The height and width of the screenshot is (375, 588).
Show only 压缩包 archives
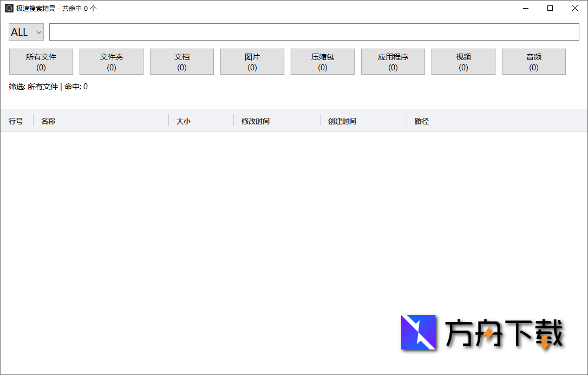click(322, 61)
